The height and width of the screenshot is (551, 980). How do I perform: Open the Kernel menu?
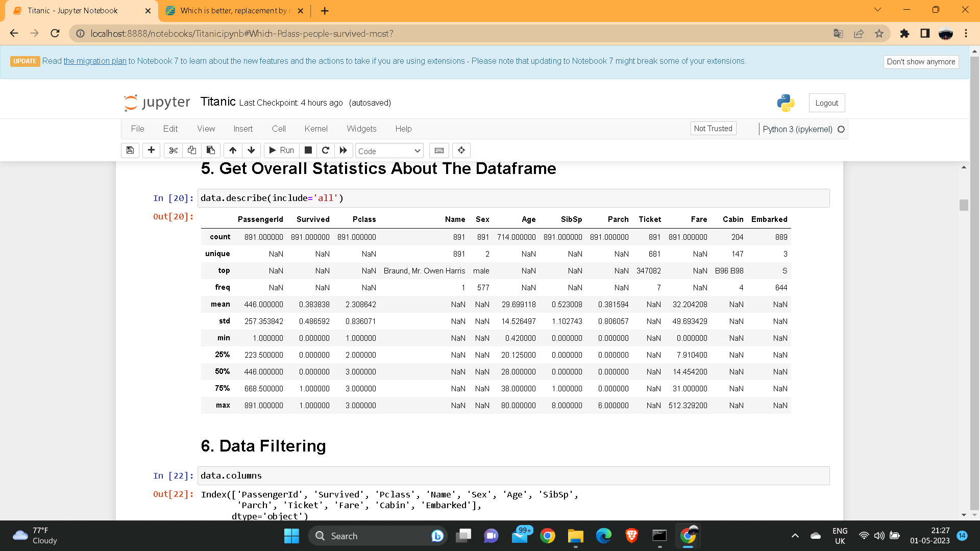pos(316,129)
